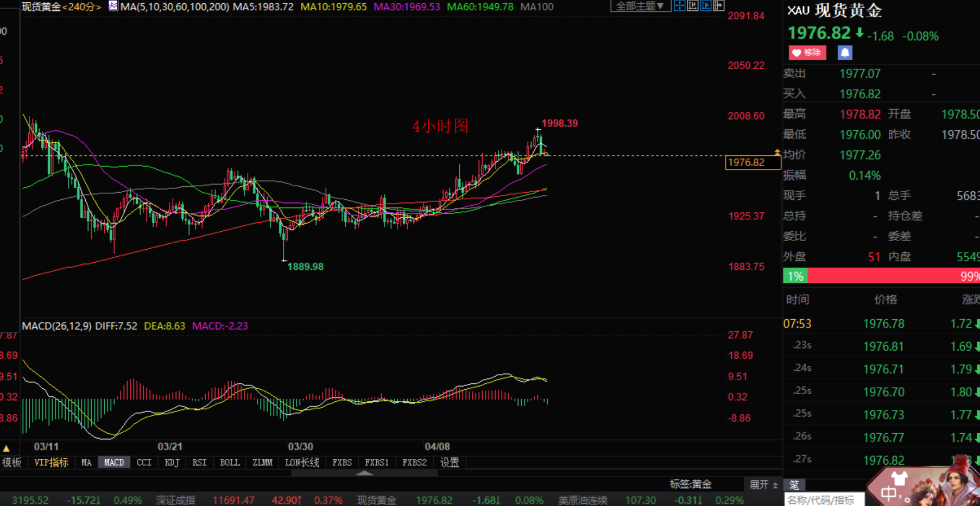Click the 美原油连续 ticker in status bar
The height and width of the screenshot is (506, 980).
[x=583, y=500]
